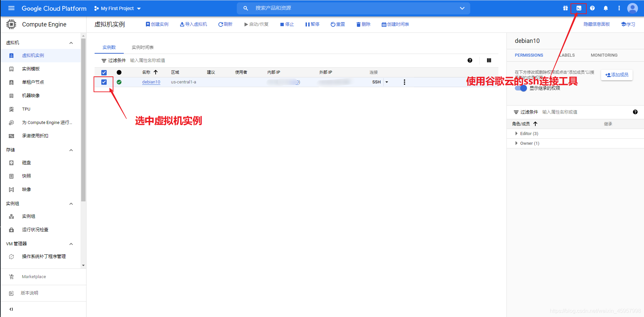644x317 pixels.
Task: Click 添加成员 button
Action: (x=617, y=75)
